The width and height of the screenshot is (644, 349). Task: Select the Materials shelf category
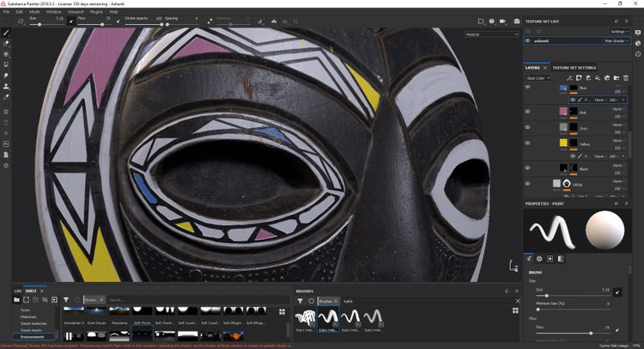pyautogui.click(x=28, y=316)
